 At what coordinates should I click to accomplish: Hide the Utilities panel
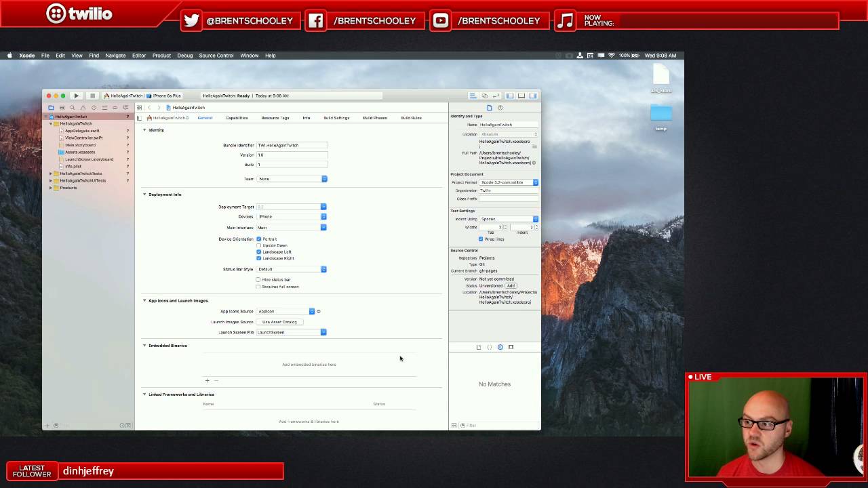(x=533, y=96)
